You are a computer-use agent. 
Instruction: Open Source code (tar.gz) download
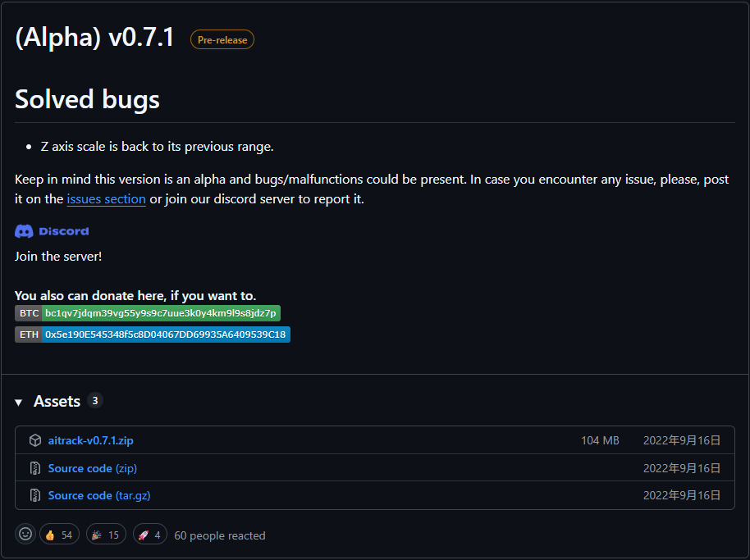[x=99, y=495]
